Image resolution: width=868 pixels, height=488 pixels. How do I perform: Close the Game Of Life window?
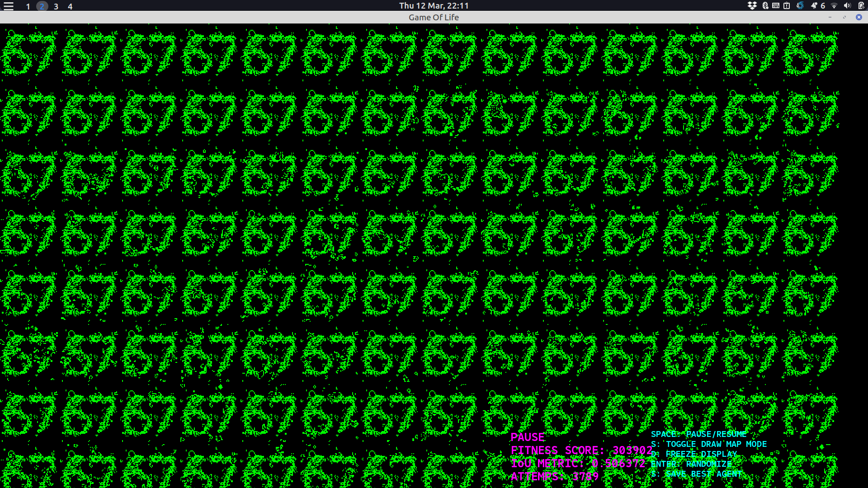click(x=859, y=17)
